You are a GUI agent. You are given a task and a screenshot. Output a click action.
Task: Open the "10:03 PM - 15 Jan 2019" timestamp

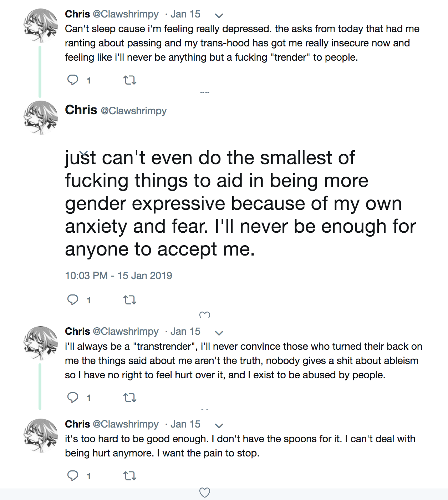tap(118, 276)
